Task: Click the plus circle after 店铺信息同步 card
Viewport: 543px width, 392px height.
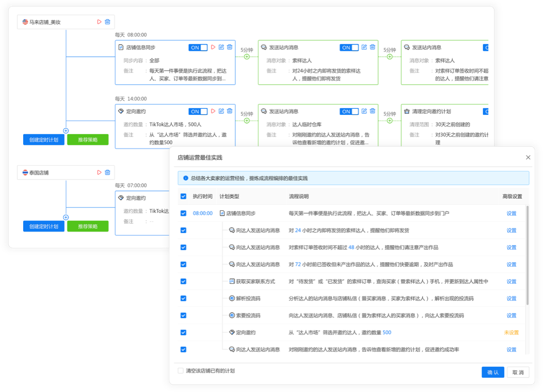Action: tap(247, 56)
